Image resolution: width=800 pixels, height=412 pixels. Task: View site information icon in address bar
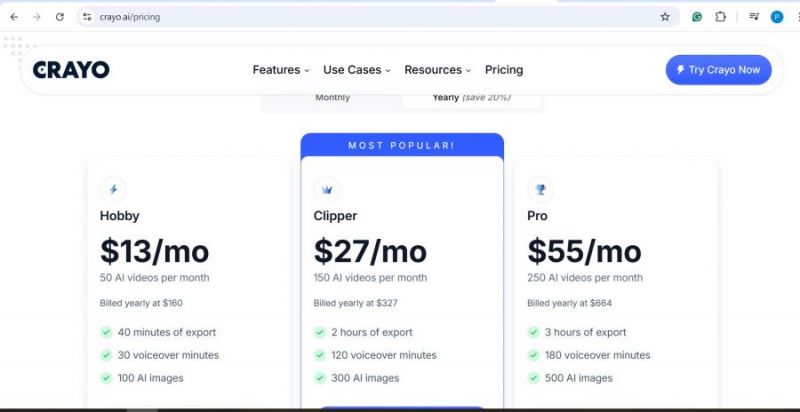click(87, 17)
